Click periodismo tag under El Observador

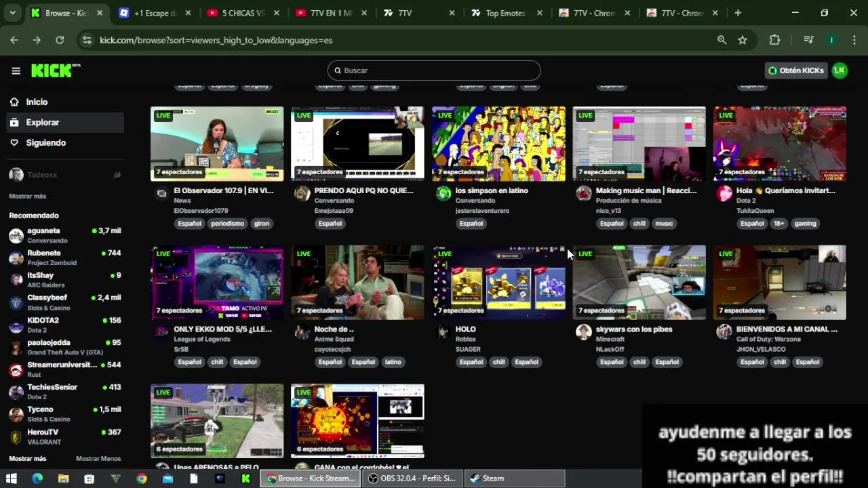pyautogui.click(x=227, y=224)
